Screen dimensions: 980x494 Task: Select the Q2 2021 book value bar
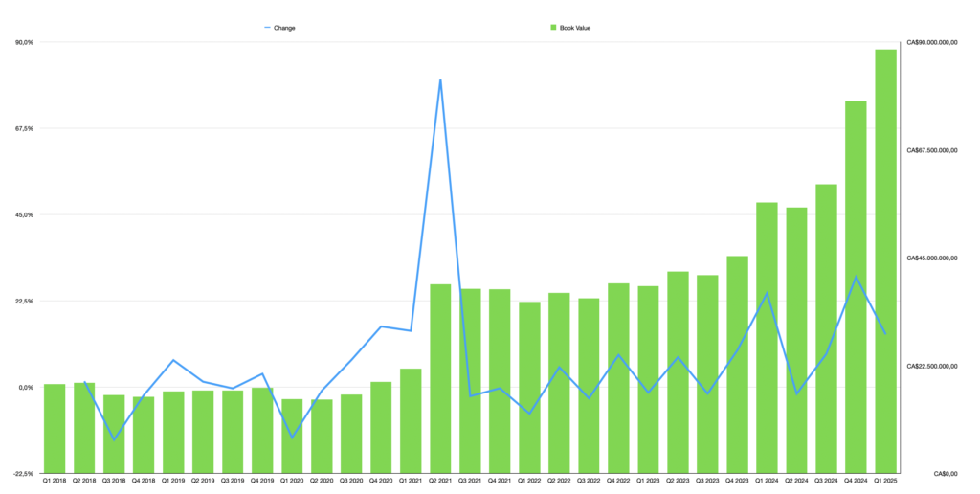click(440, 378)
